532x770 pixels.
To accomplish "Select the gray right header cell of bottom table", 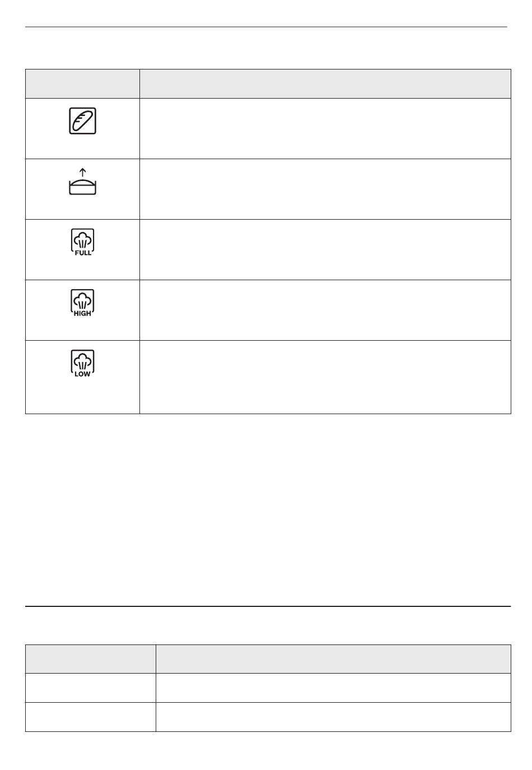I will pyautogui.click(x=334, y=659).
